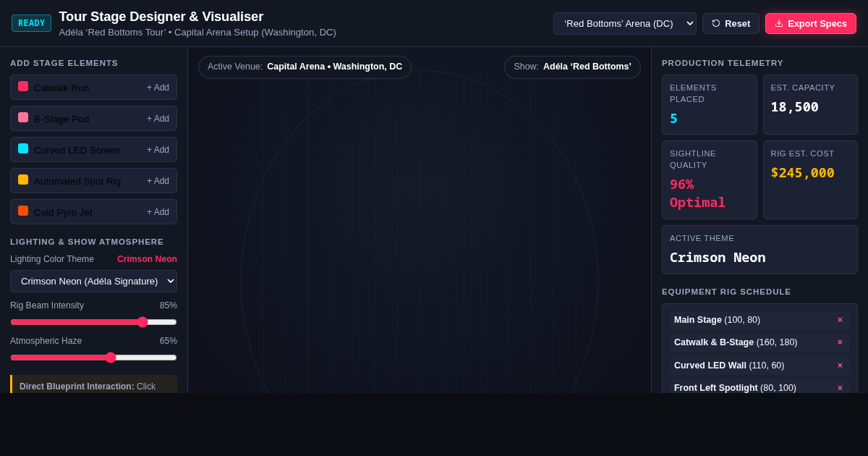Click the Direct Blueprint Interaction tip
Image resolution: width=868 pixels, height=456 pixels.
point(93,384)
